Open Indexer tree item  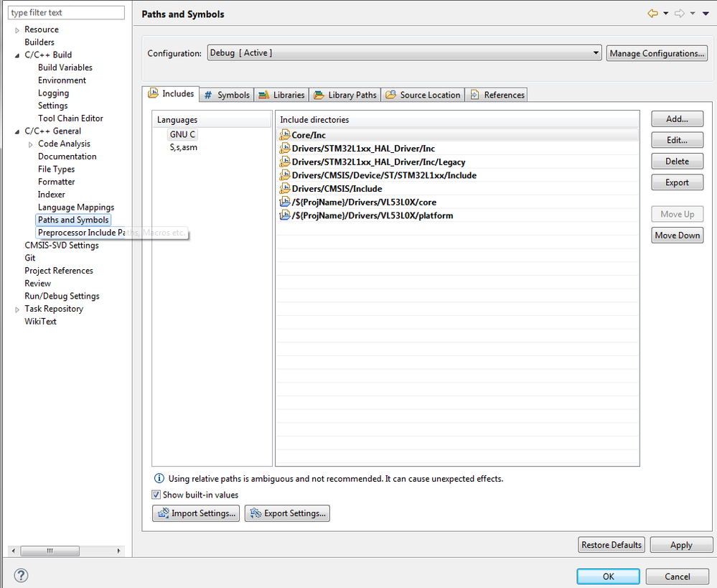tap(51, 195)
